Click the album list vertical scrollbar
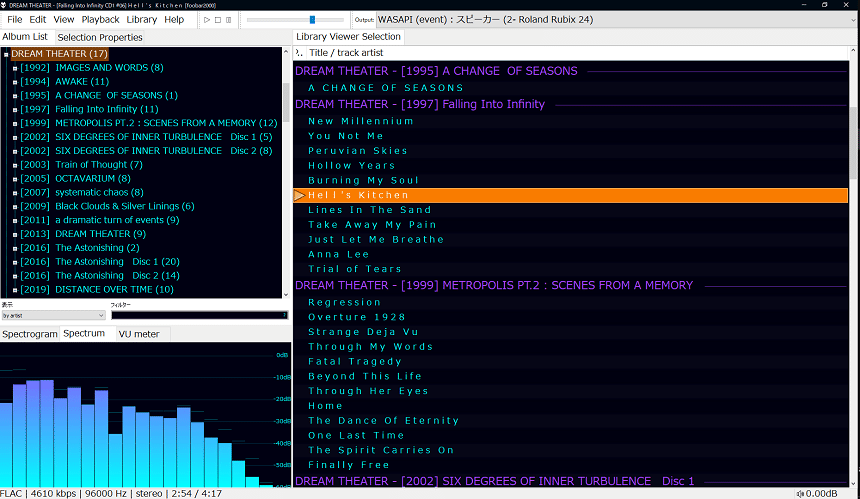Viewport: 860px width, 499px height. click(x=286, y=104)
